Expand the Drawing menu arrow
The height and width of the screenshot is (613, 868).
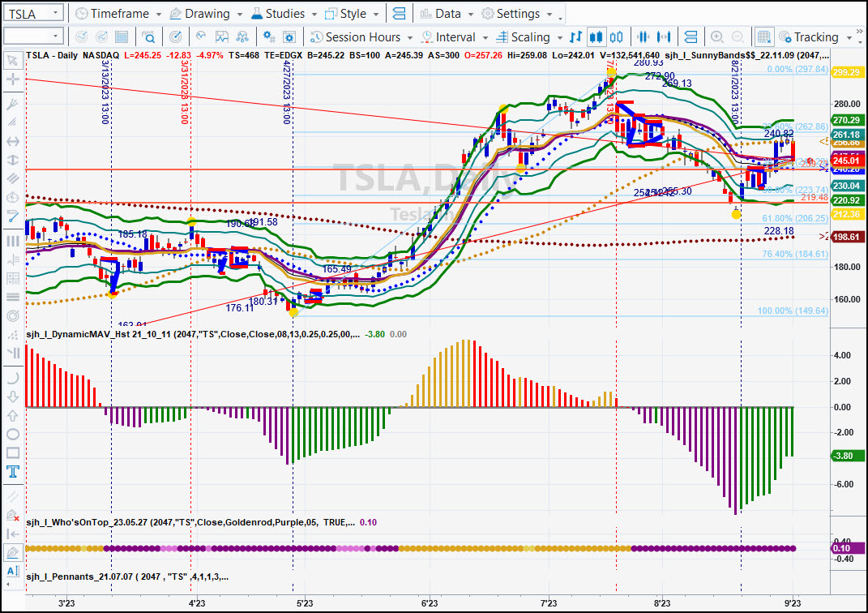click(240, 14)
